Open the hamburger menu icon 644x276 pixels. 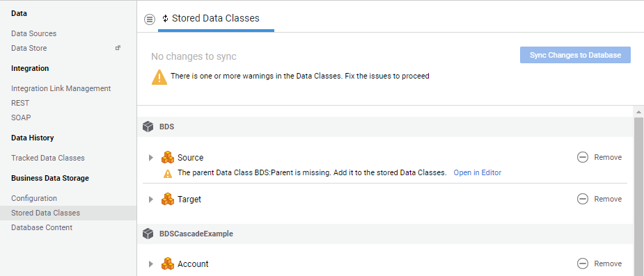click(x=150, y=19)
